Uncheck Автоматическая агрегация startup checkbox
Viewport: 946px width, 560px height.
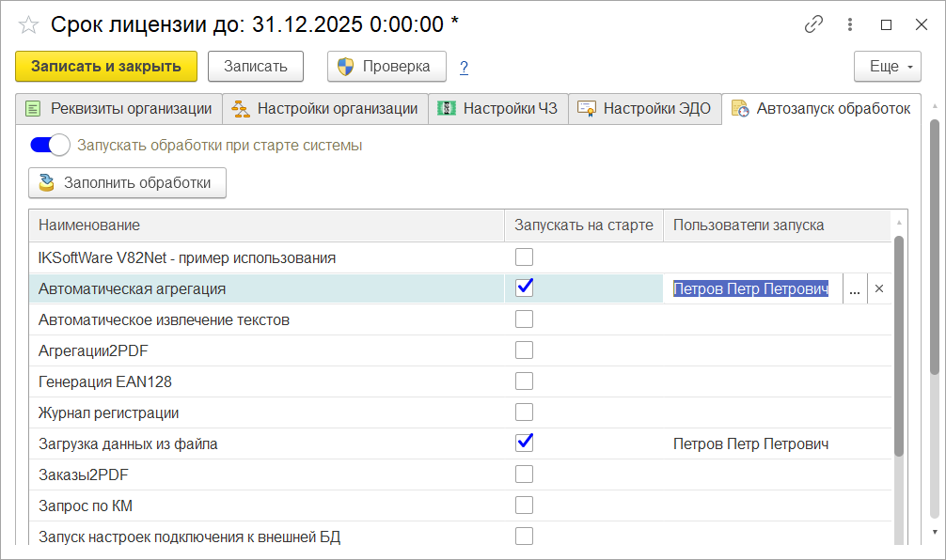point(525,288)
